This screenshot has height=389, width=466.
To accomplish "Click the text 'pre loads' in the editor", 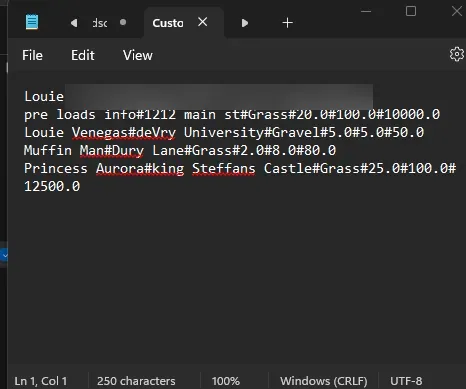I will (60, 114).
